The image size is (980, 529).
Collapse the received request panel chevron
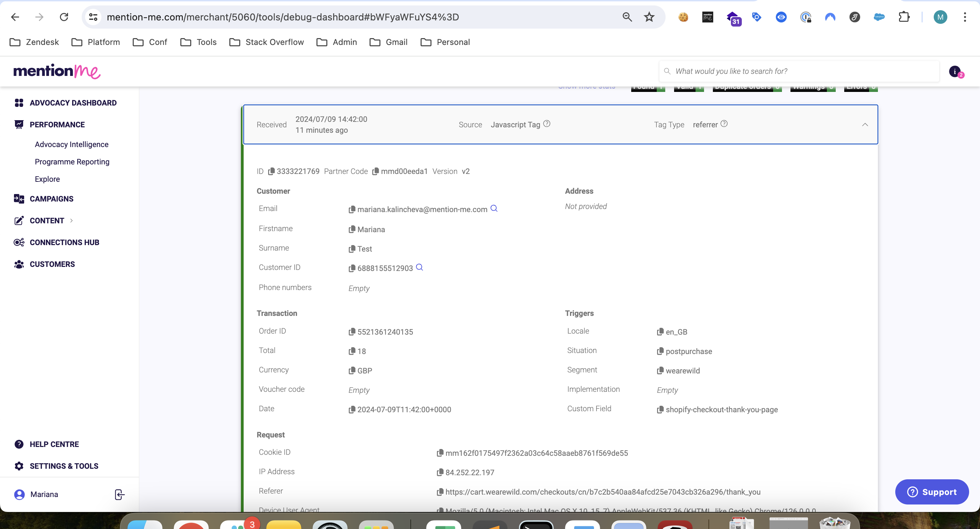click(x=865, y=125)
